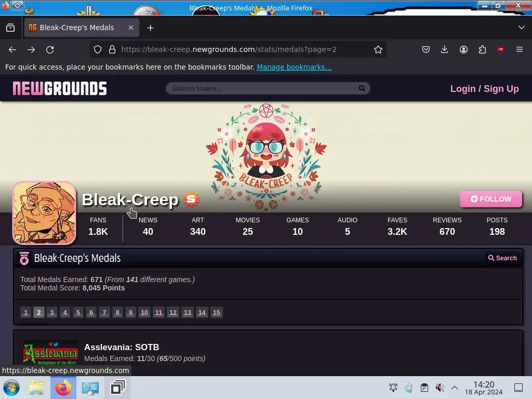Open NEWS 40 section
Viewport: 532px width, 399px height.
click(148, 227)
